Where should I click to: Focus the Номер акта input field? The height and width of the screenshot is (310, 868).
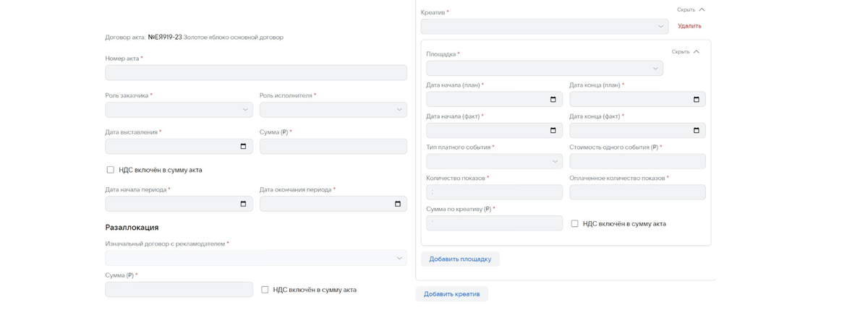point(256,73)
